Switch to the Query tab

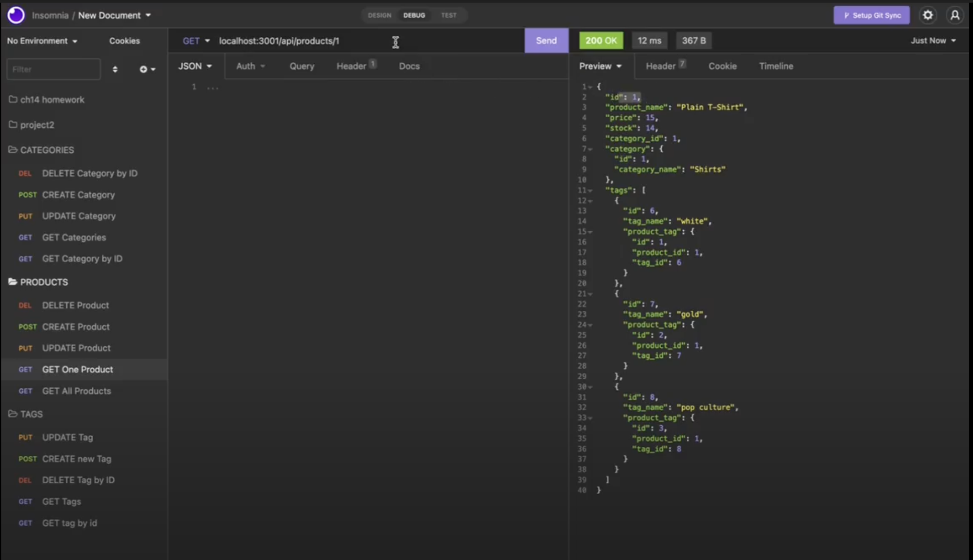[x=302, y=66]
